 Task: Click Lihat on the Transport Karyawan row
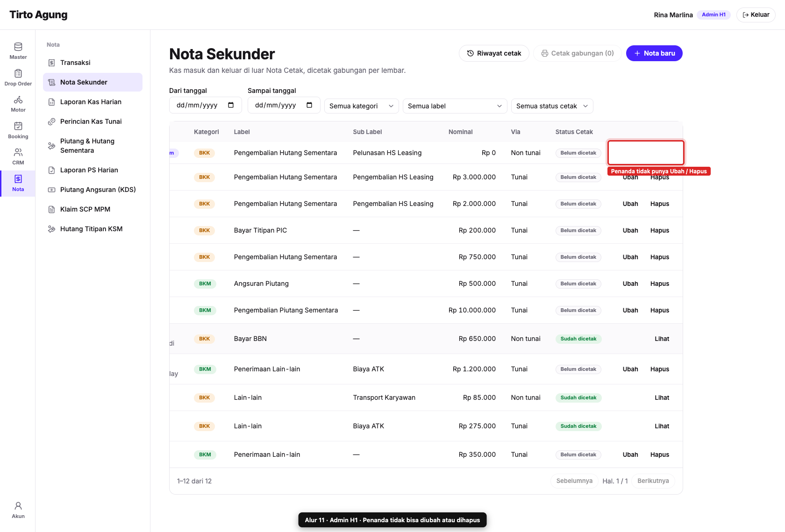pyautogui.click(x=662, y=397)
